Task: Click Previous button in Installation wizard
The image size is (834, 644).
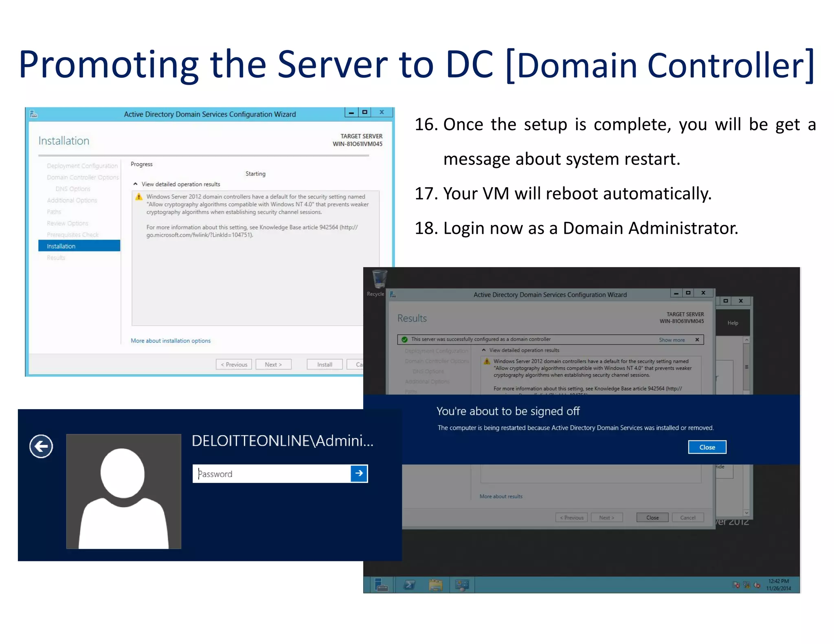Action: point(234,364)
